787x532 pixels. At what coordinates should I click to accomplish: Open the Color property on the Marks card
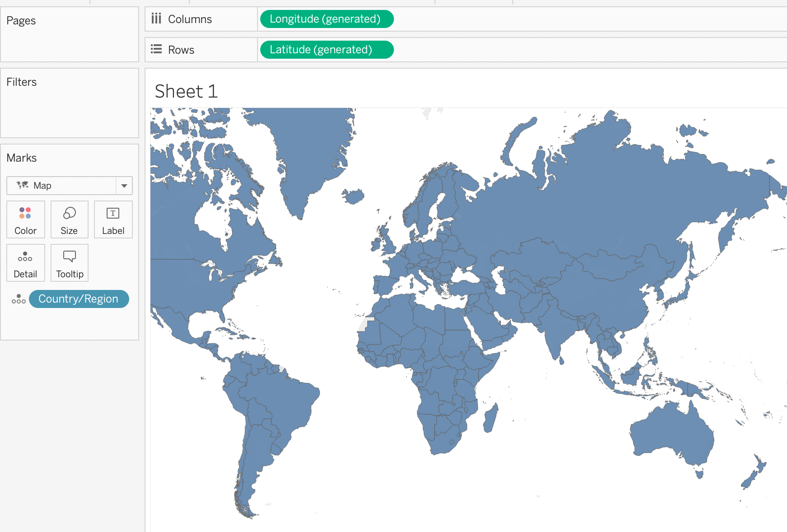[x=25, y=220]
